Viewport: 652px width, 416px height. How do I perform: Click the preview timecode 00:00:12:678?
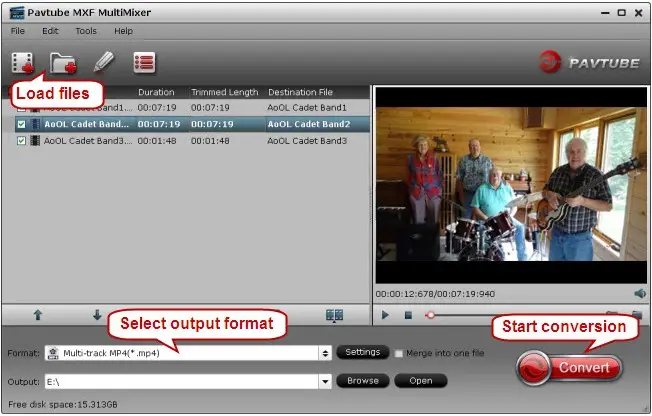coord(404,294)
